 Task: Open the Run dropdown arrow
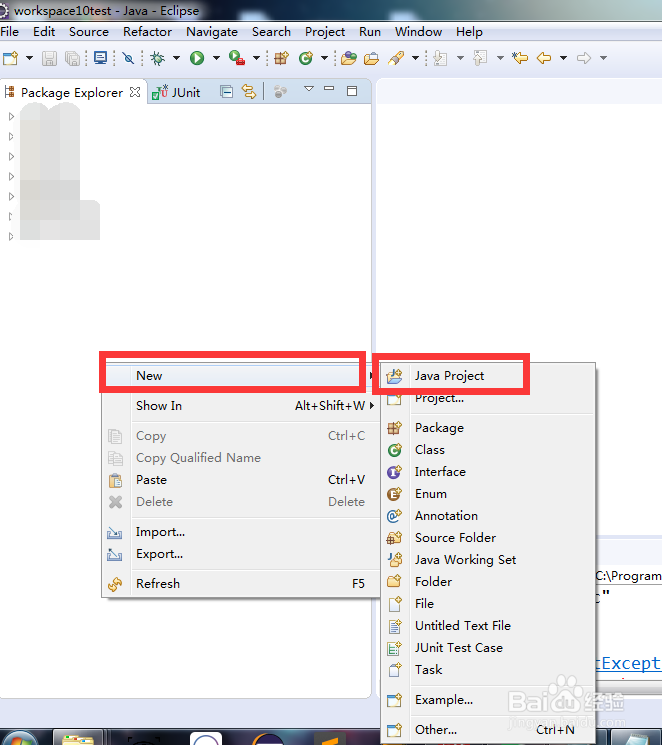pos(216,58)
